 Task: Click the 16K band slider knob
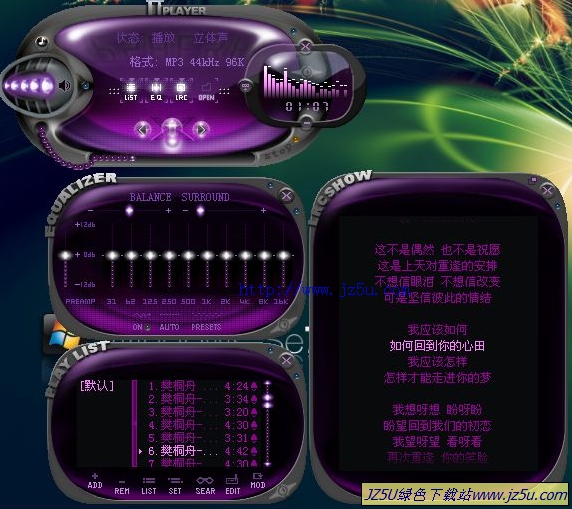click(x=283, y=255)
